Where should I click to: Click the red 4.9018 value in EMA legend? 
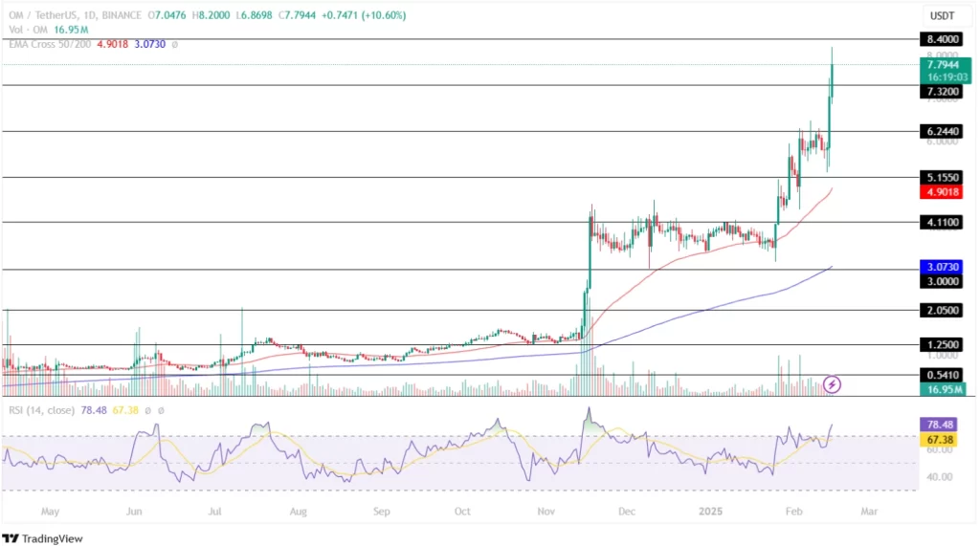click(113, 44)
